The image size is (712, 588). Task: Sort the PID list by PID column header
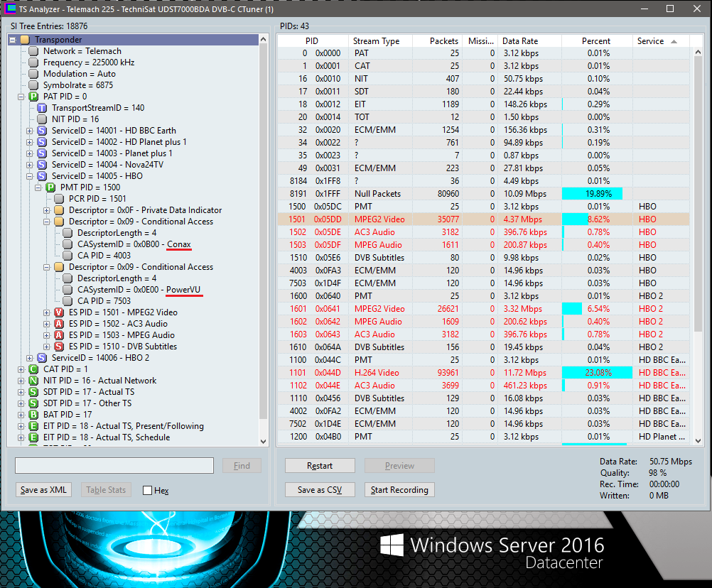[313, 41]
